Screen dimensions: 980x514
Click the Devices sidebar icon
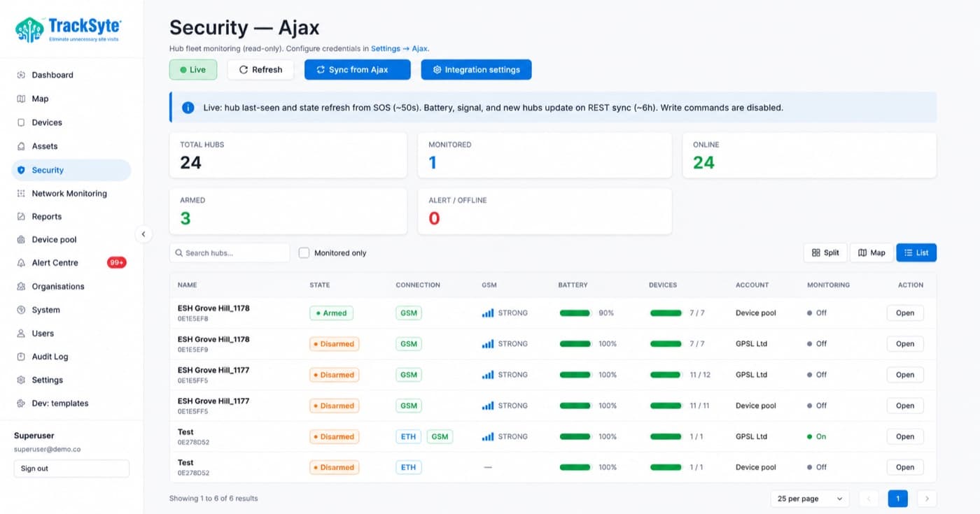point(21,122)
